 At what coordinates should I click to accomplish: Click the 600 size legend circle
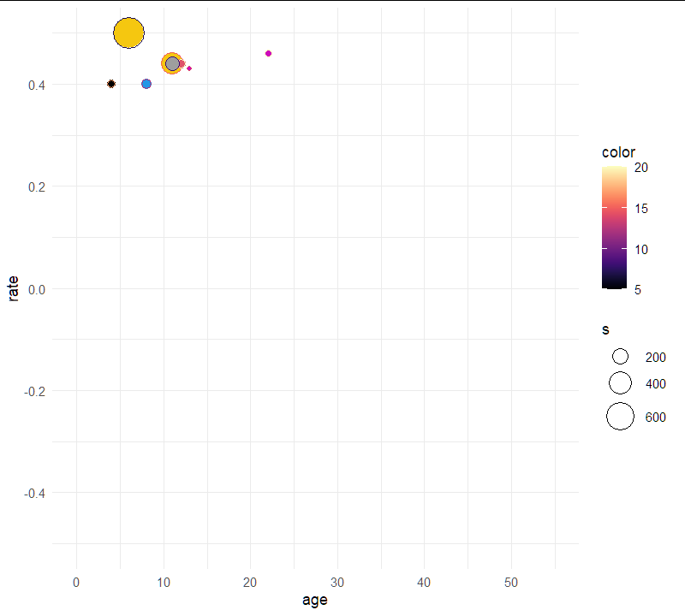coord(620,417)
